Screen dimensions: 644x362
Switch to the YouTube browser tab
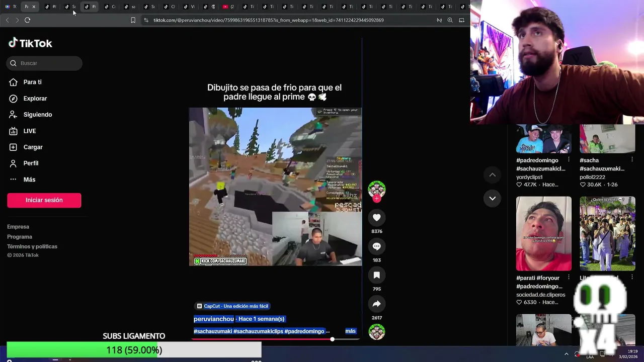[228, 7]
